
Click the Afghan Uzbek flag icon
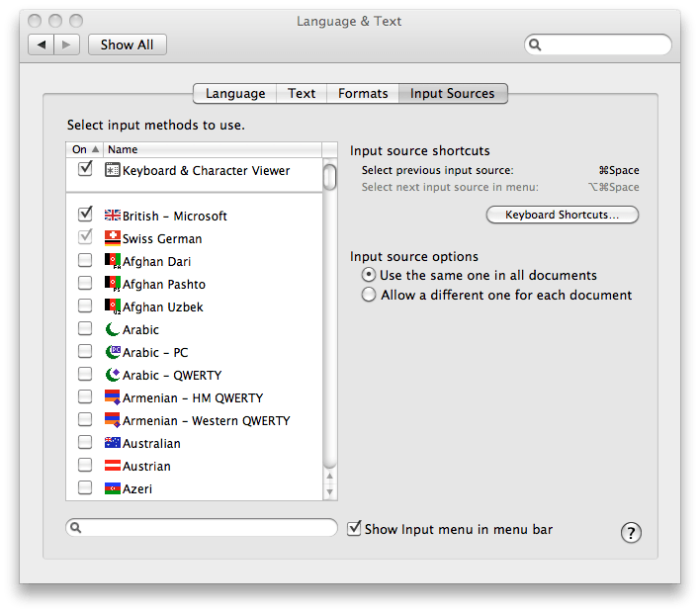[113, 306]
